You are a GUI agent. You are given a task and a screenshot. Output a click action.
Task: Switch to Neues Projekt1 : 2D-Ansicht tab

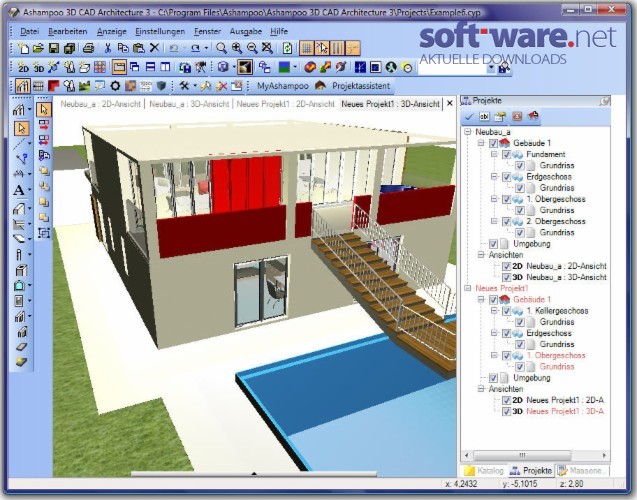pos(286,104)
